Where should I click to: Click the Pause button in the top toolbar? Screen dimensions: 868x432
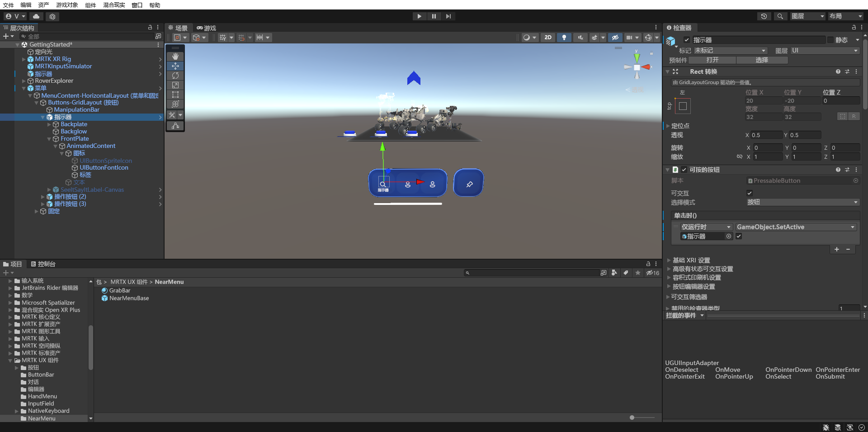coord(434,16)
